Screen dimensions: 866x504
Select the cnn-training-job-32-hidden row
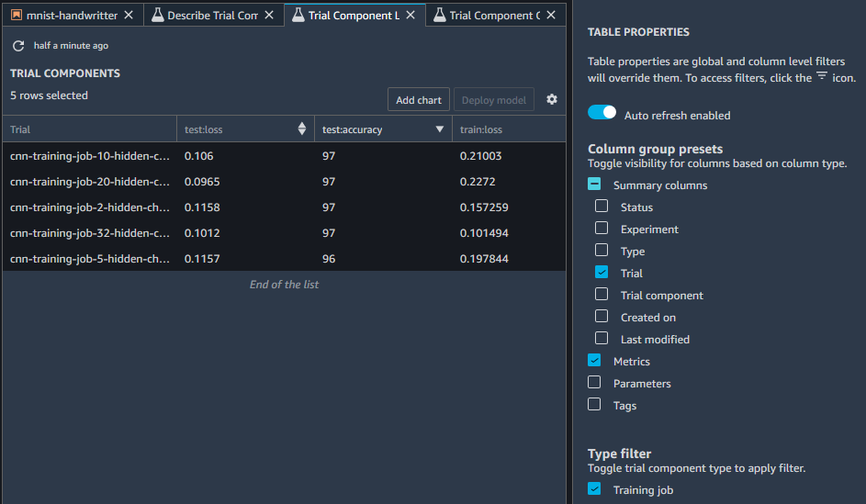[x=90, y=233]
